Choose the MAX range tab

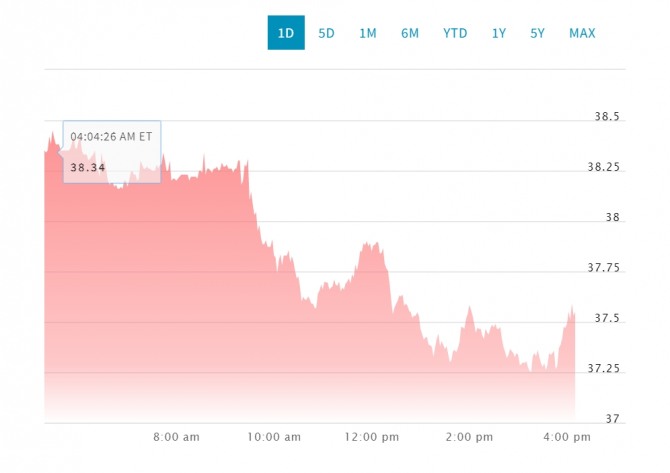click(x=582, y=33)
